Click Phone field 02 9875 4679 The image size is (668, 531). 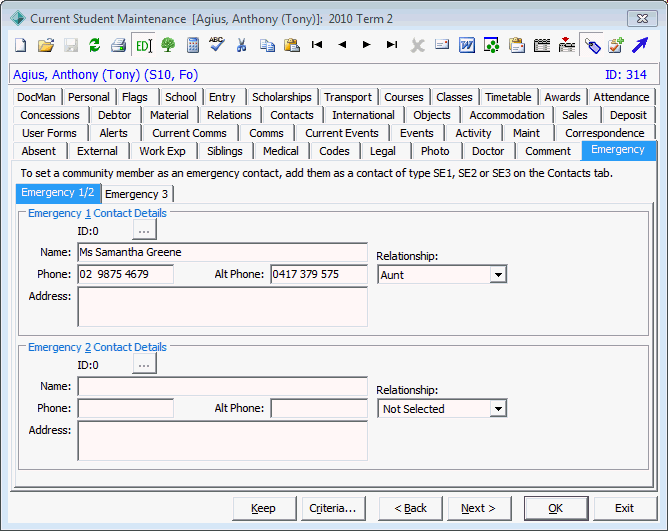pyautogui.click(x=126, y=274)
